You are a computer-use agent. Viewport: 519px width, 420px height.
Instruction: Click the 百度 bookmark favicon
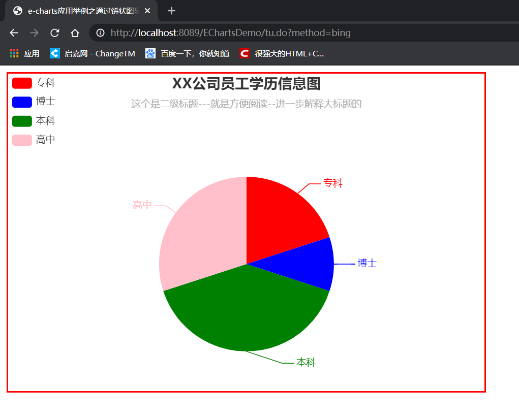[x=150, y=53]
